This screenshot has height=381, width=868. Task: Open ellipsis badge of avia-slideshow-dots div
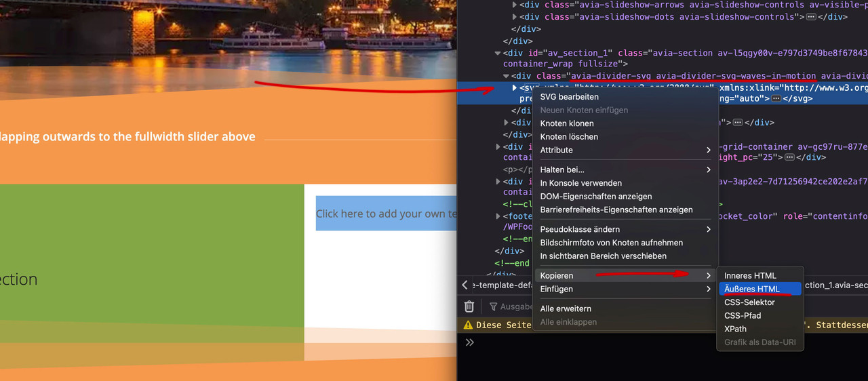click(810, 17)
